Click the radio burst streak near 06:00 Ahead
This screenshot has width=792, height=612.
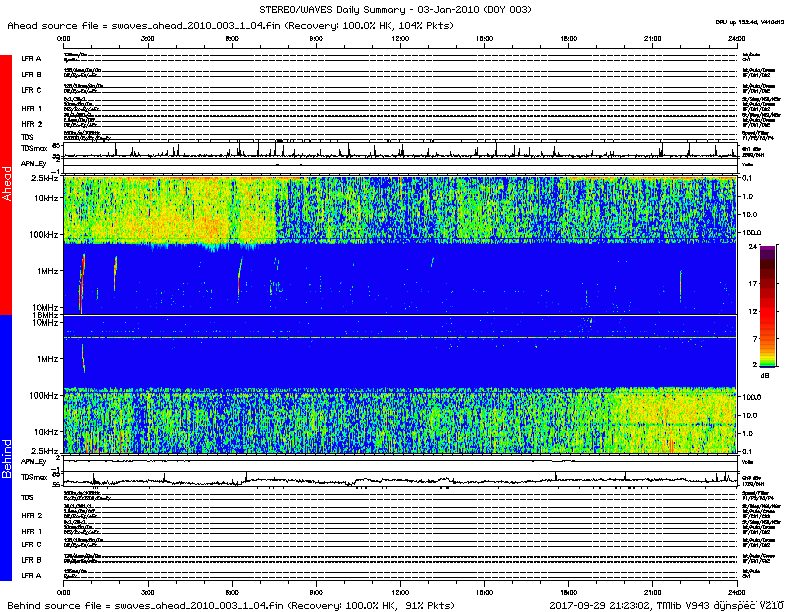[240, 275]
